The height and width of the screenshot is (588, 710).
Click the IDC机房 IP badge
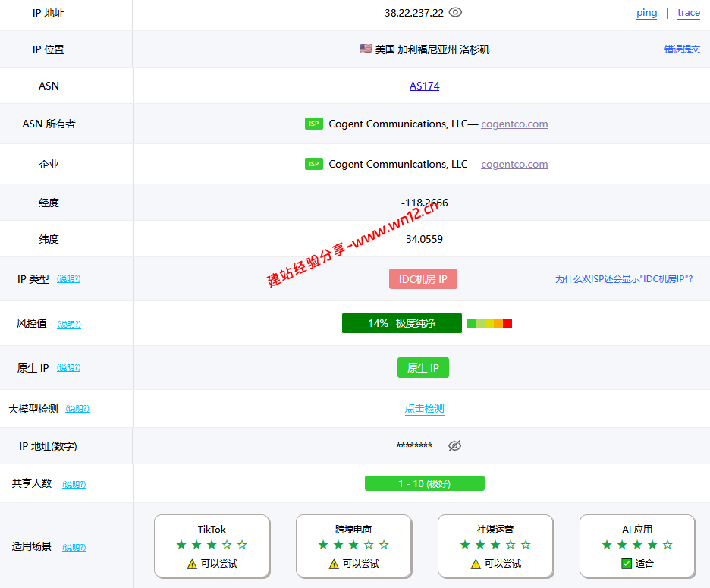[423, 279]
